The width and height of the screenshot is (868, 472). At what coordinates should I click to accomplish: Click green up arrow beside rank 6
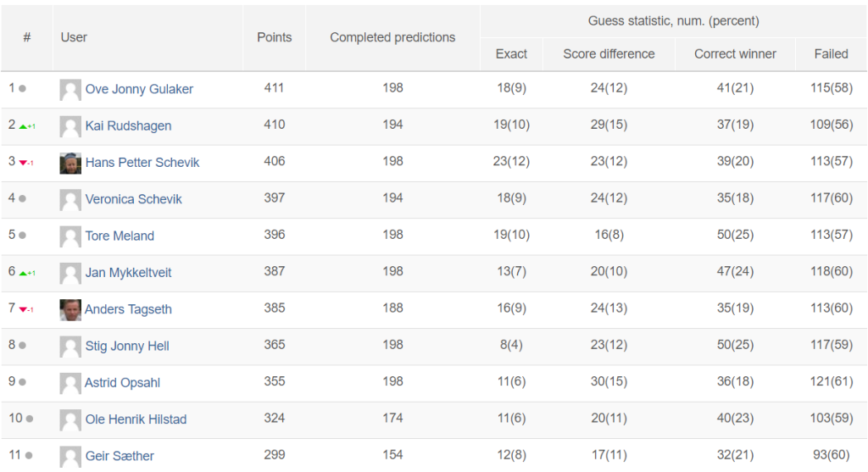coord(23,274)
